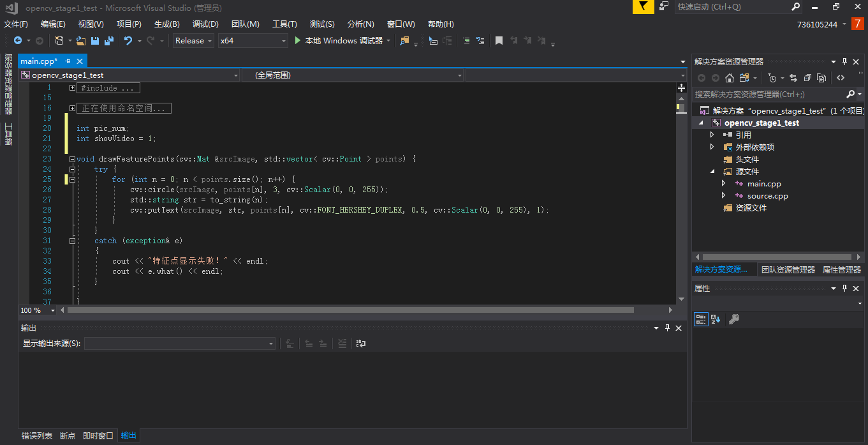
Task: Toggle pin on the main.cpp tab
Action: pos(68,61)
